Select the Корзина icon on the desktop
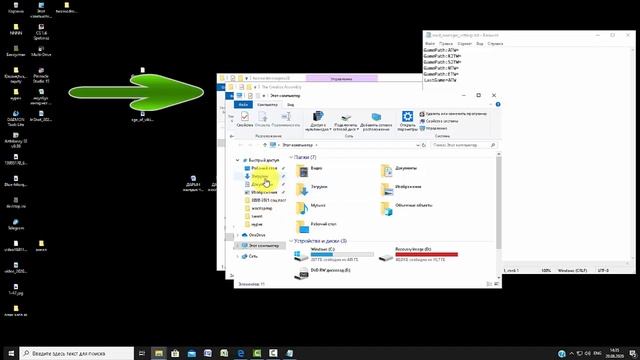Screen dimensions: 640x360 coord(16,7)
